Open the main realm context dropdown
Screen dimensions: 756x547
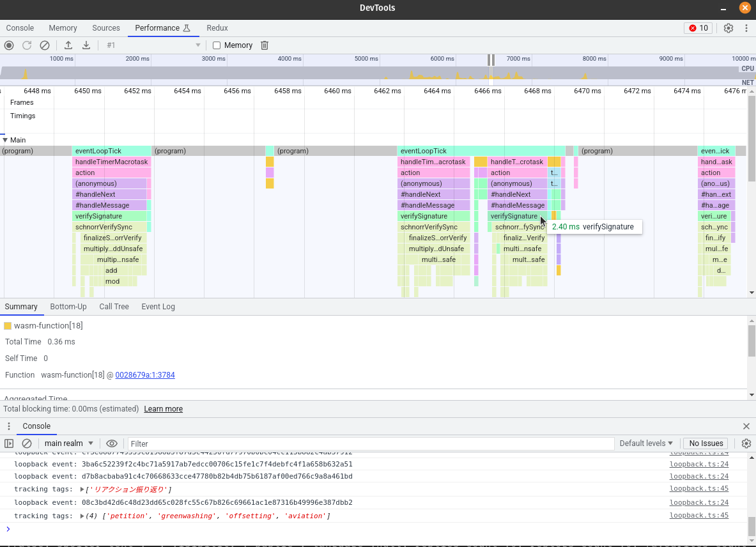click(x=68, y=443)
